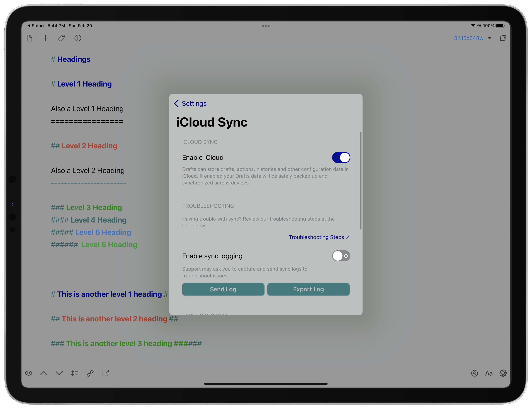Click the '###### Level 6 Heading' line
Viewport: 532px width, 409px height.
[94, 245]
